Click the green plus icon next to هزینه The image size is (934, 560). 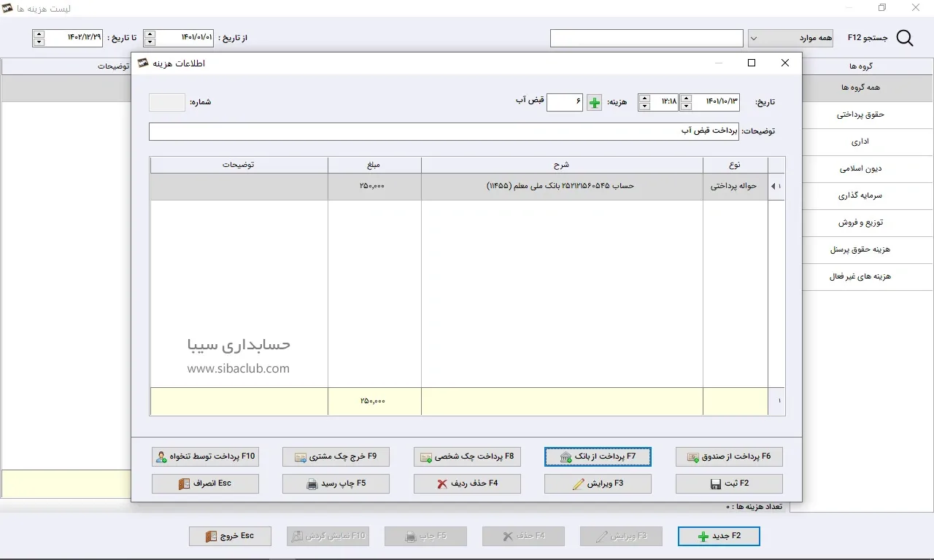[x=595, y=103]
